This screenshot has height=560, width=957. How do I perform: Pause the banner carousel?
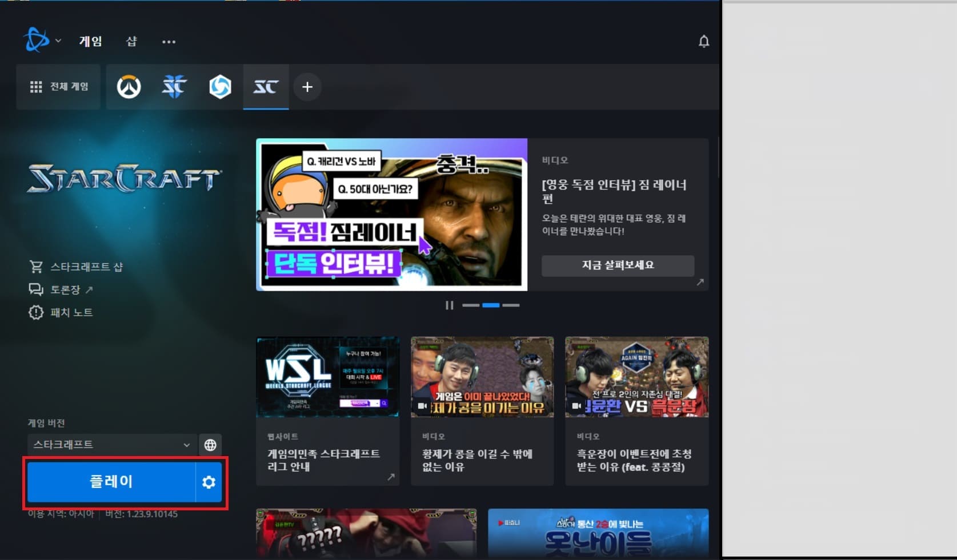tap(450, 305)
